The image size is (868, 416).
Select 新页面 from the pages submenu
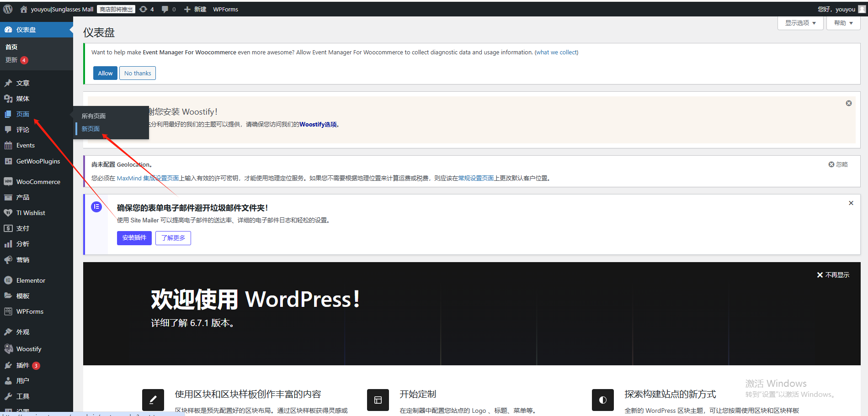point(90,128)
